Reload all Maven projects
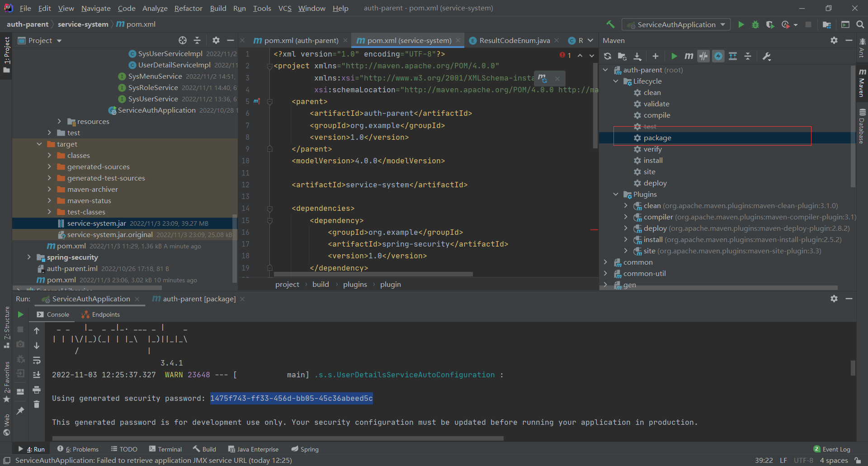This screenshot has width=868, height=466. (x=608, y=56)
